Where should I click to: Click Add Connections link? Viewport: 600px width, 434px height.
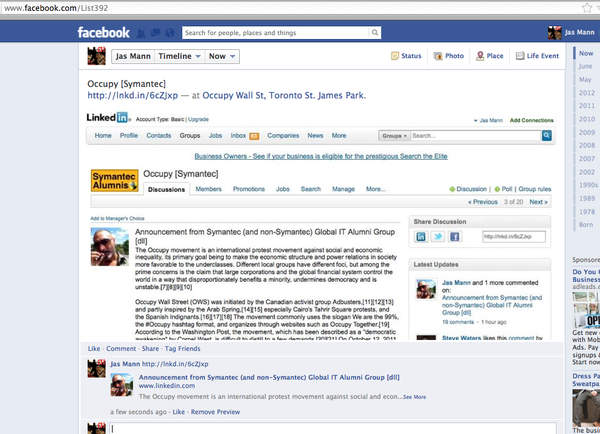point(532,120)
